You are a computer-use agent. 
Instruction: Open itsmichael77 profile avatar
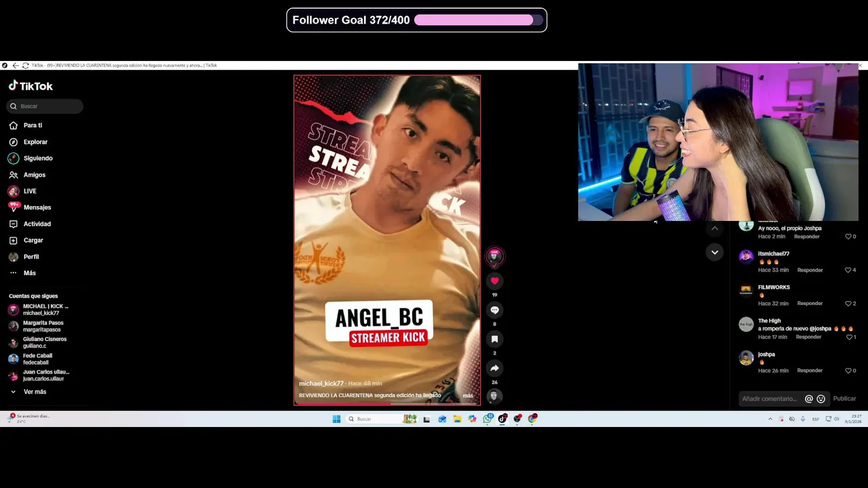coord(746,257)
